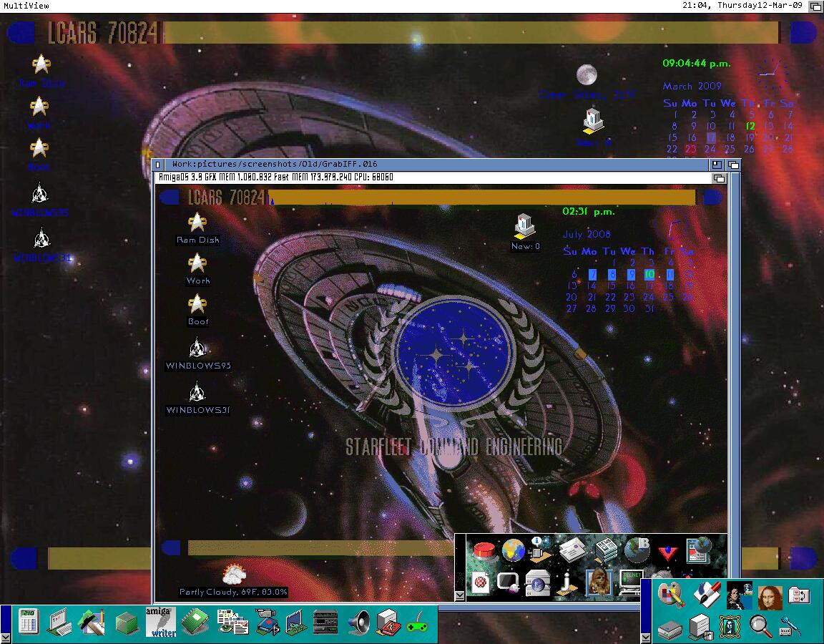Open the computer tower icon in the right dock
Viewport: 824px width, 644px height.
(x=701, y=627)
